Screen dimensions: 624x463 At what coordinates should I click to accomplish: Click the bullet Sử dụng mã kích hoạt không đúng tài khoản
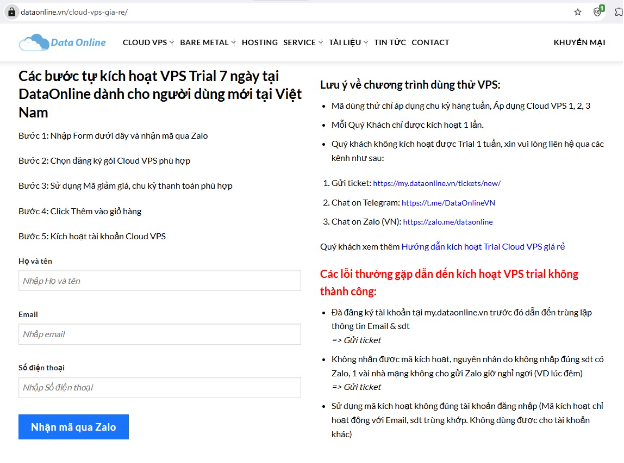click(x=467, y=420)
